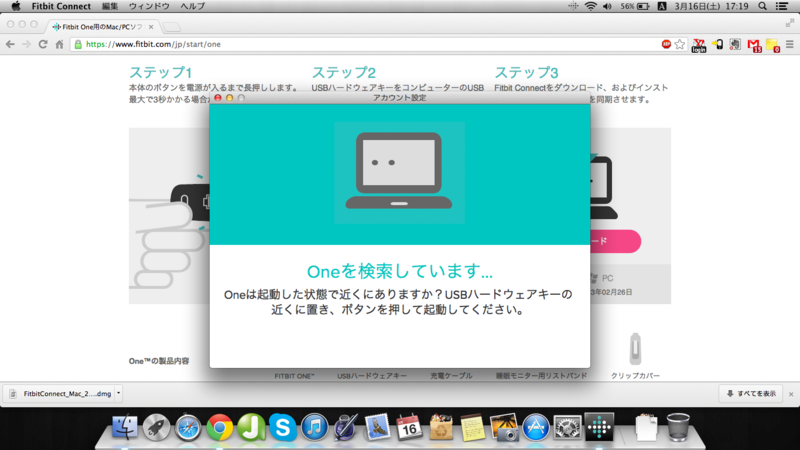Open iPhoto camera icon in Dock
This screenshot has width=800, height=450.
tap(504, 427)
